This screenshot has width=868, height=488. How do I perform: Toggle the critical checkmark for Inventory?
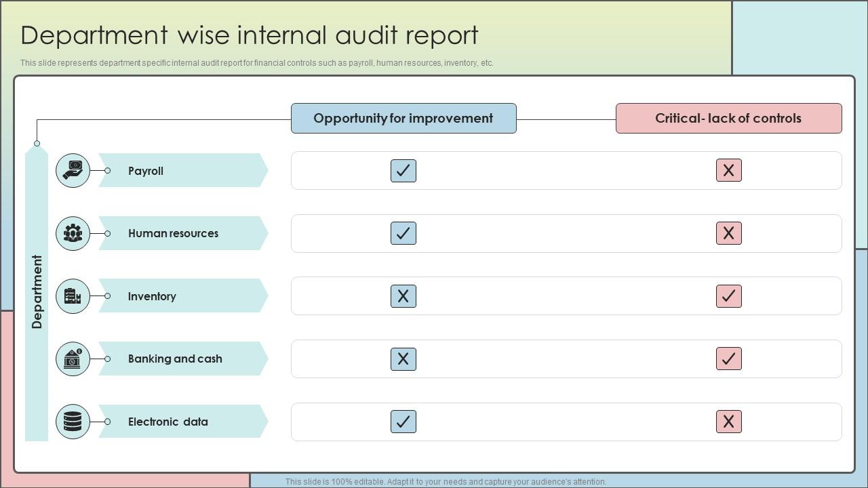729,296
